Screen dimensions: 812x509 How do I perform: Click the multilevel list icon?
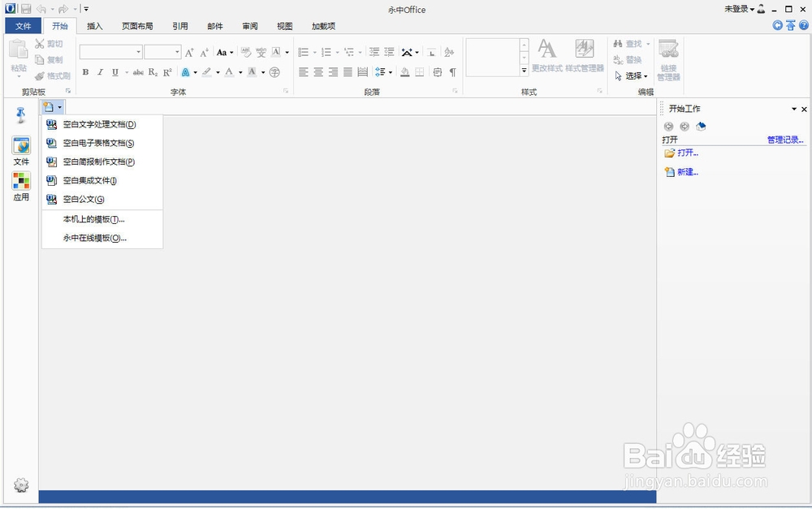(x=349, y=52)
